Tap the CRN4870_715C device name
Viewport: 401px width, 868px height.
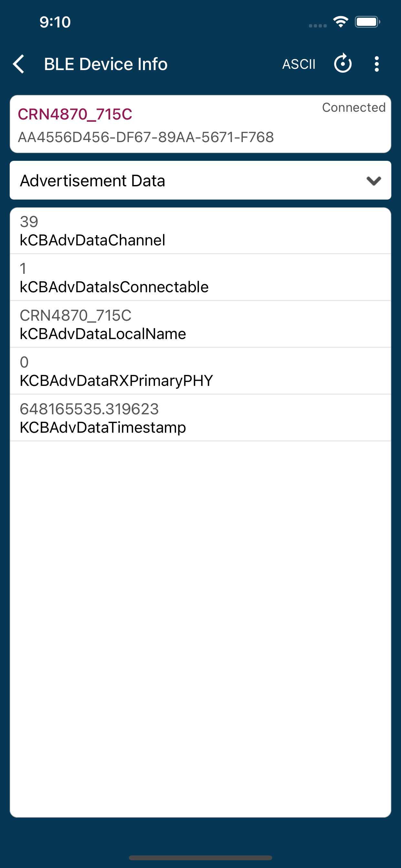click(x=75, y=114)
